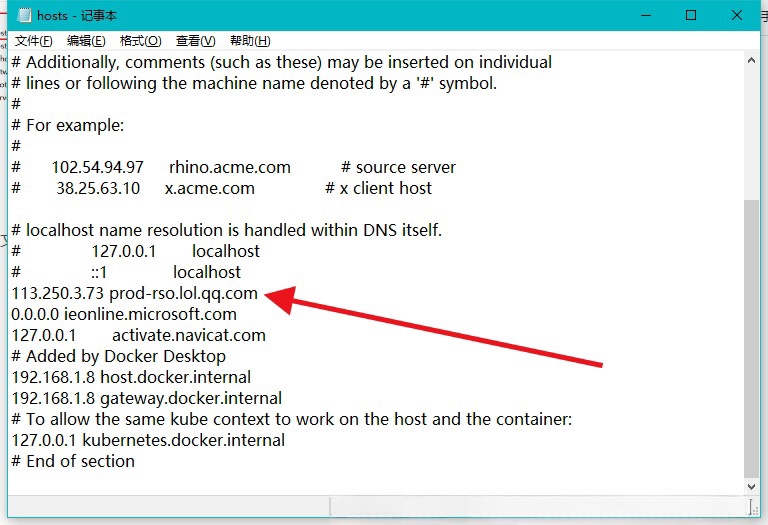Click the text 'rhino.acme.com'
This screenshot has width=768, height=525.
230,167
